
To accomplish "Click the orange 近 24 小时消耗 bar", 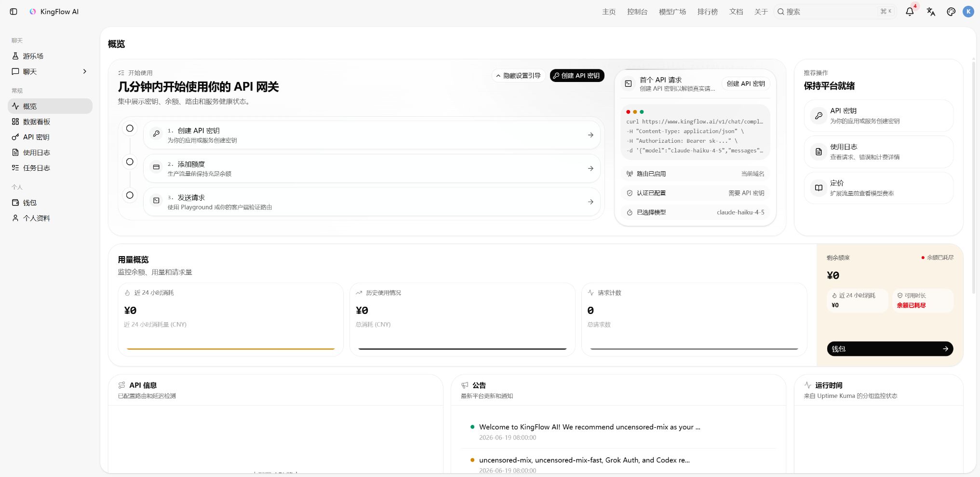I will (x=230, y=349).
